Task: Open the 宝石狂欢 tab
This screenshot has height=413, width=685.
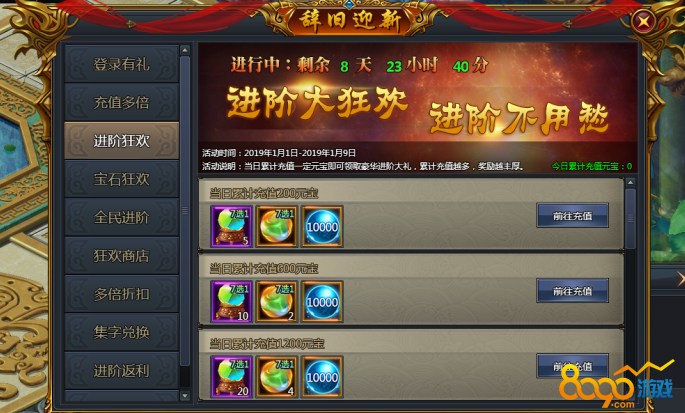Action: [x=121, y=179]
